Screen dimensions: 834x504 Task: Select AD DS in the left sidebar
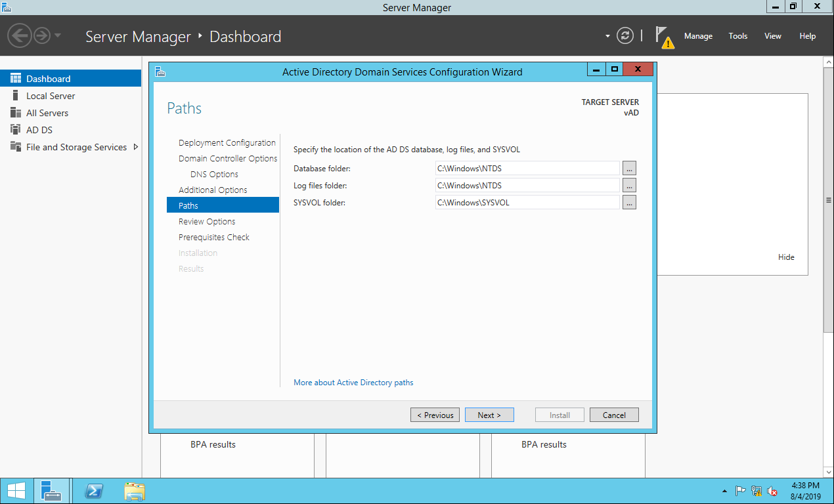(x=39, y=130)
